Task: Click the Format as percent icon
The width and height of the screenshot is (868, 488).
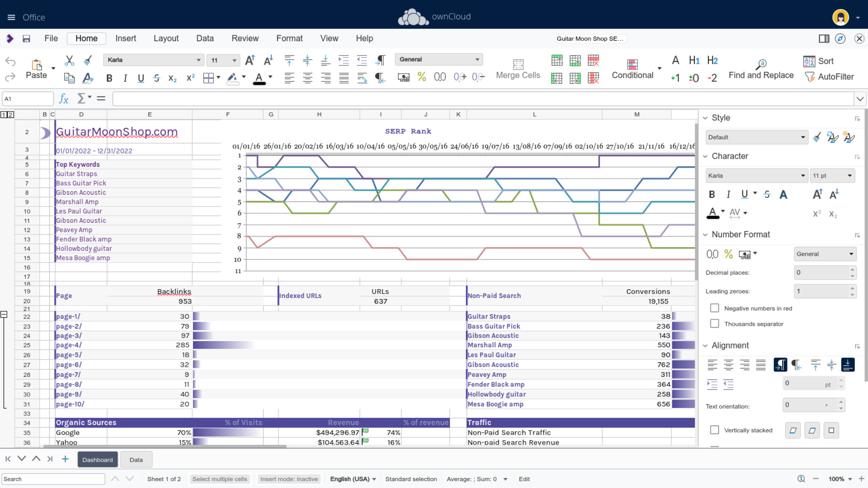Action: (422, 77)
